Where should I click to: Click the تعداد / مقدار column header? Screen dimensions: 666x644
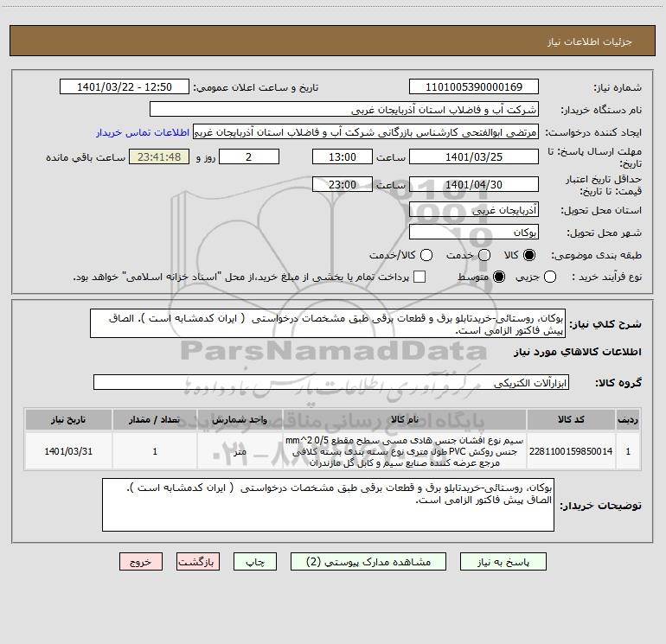click(155, 419)
